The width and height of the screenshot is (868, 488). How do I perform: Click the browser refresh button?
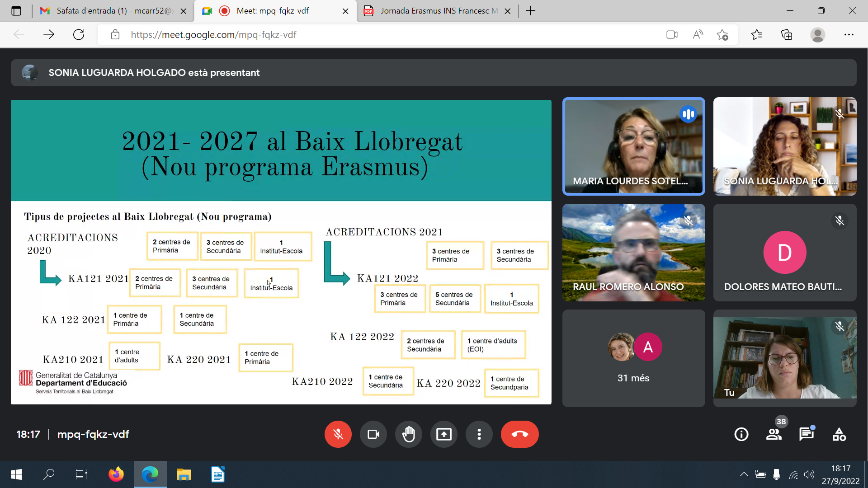point(79,35)
